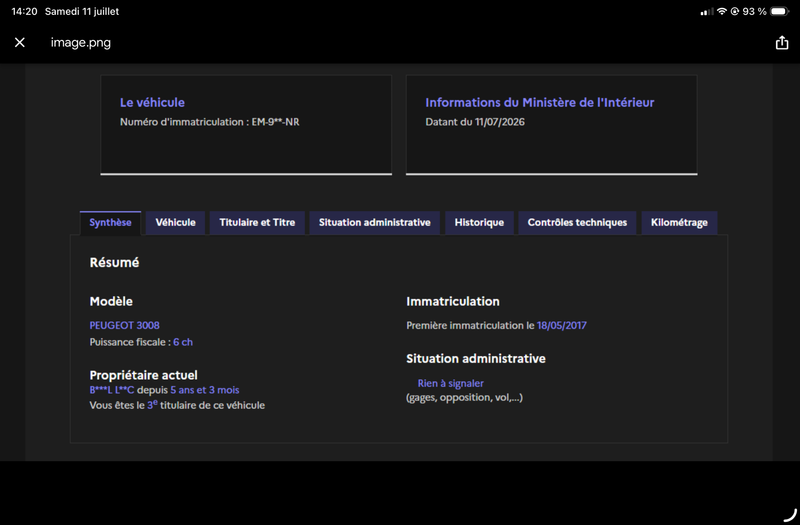Tap the 93 % battery percentage
Viewport: 800px width, 525px height.
coord(755,11)
